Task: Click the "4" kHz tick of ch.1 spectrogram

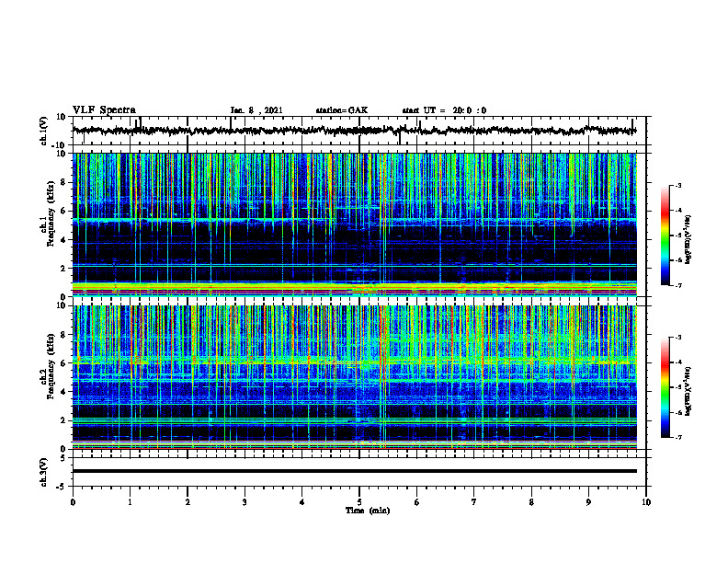Action: pyautogui.click(x=63, y=240)
